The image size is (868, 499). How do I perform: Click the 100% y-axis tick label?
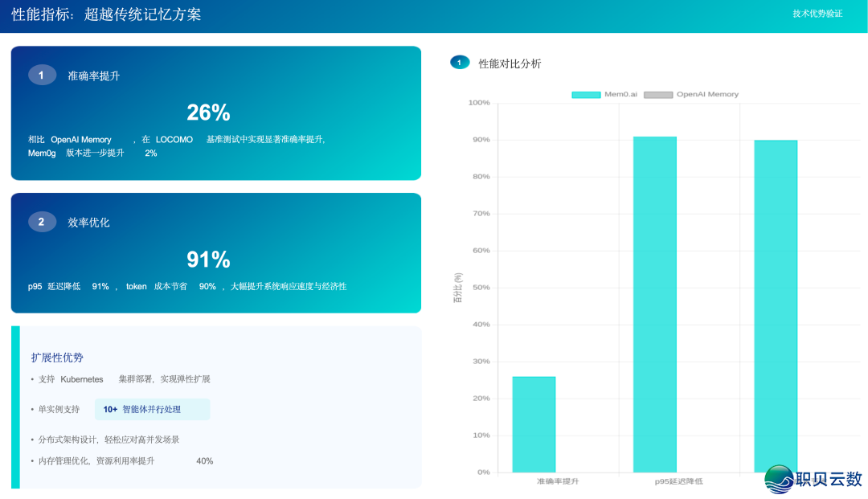[x=479, y=103]
